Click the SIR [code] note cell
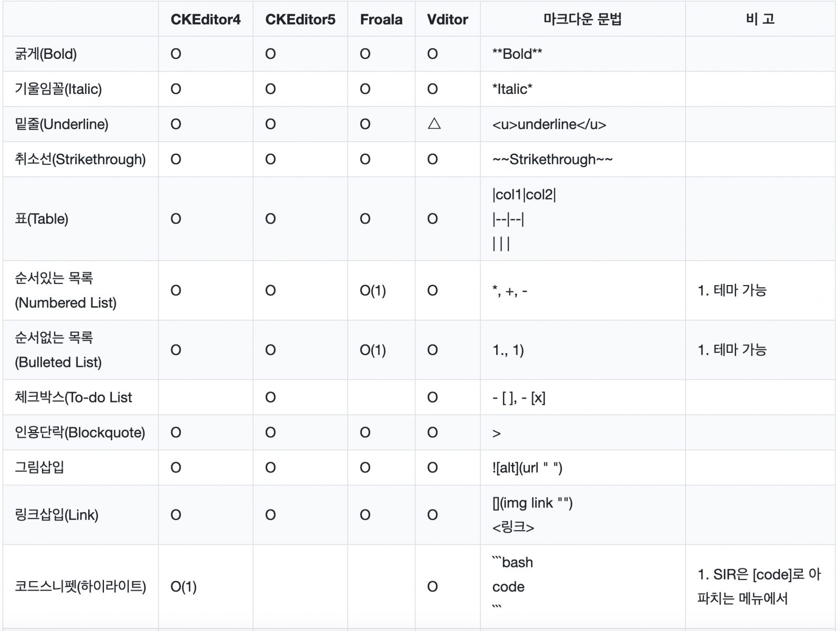Image resolution: width=840 pixels, height=631 pixels. click(x=759, y=586)
